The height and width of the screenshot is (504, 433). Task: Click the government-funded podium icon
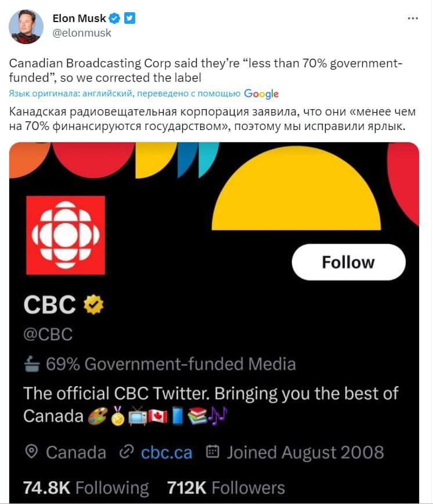(32, 364)
